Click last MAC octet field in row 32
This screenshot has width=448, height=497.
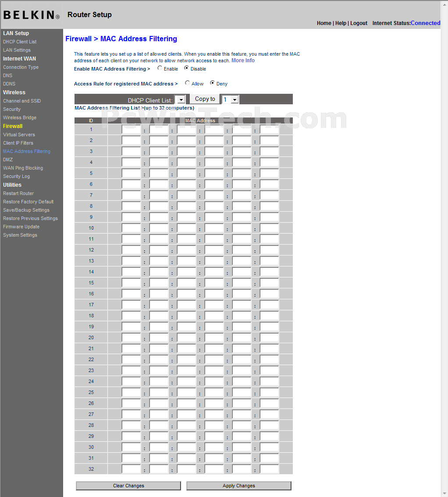click(x=270, y=469)
